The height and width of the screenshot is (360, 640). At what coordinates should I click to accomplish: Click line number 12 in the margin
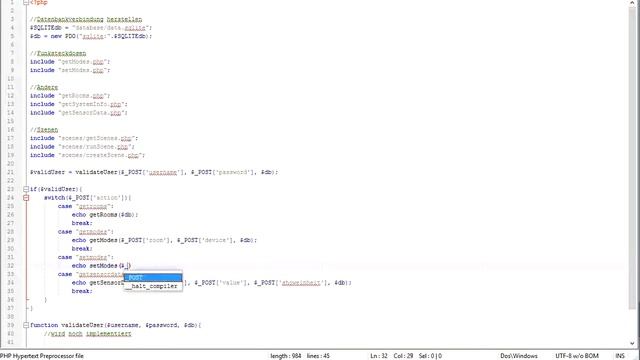[x=10, y=96]
